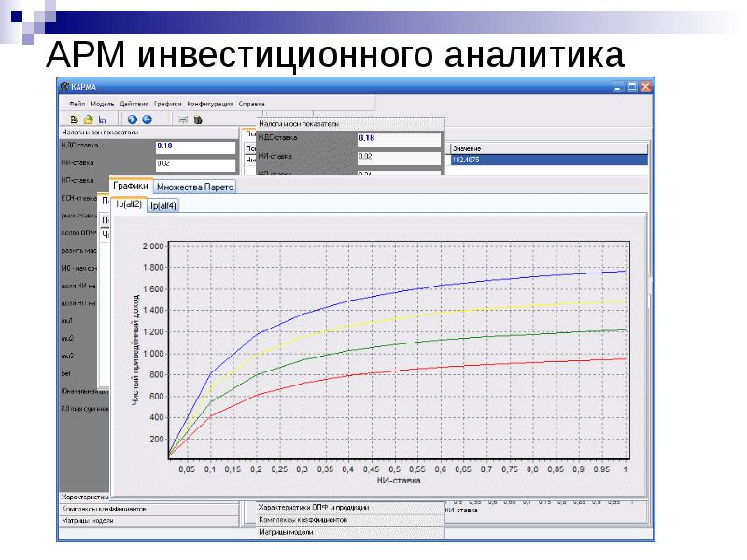747x560 pixels.
Task: Switch to the Множества Парето tab
Action: coord(195,187)
